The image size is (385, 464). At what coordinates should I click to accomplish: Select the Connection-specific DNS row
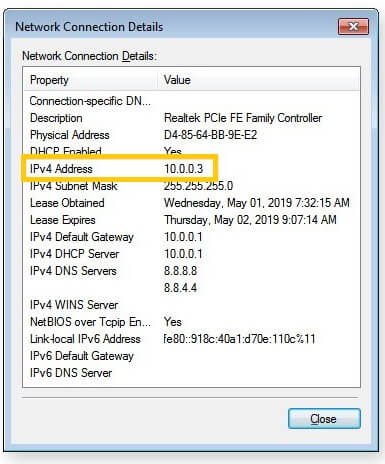pyautogui.click(x=192, y=101)
